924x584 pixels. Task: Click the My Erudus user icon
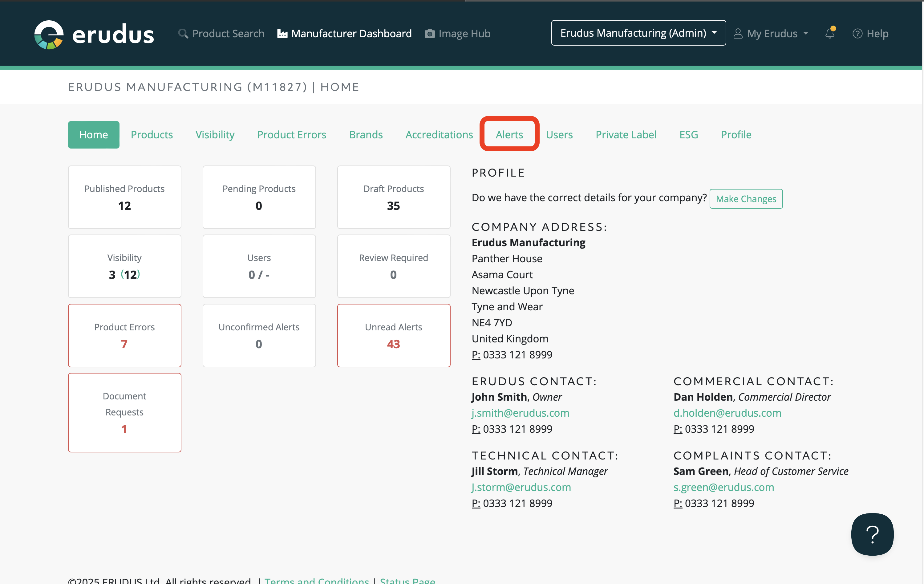738,34
